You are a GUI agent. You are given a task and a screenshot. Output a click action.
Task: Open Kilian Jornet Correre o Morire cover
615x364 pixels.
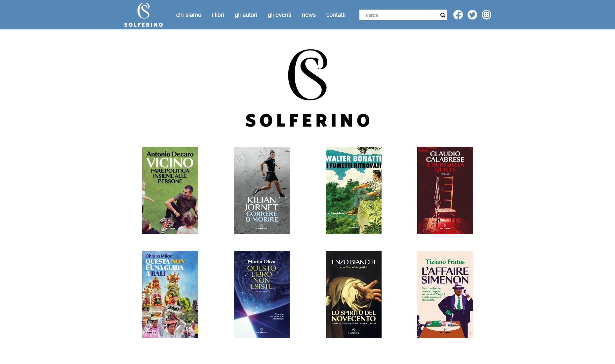262,190
